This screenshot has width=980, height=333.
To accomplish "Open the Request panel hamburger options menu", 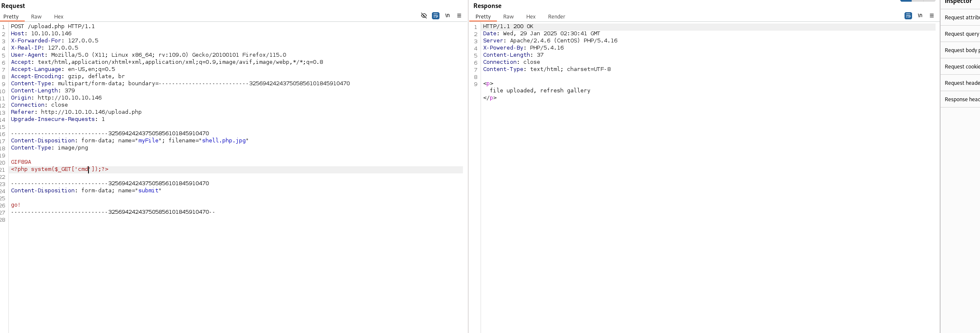I will [459, 16].
